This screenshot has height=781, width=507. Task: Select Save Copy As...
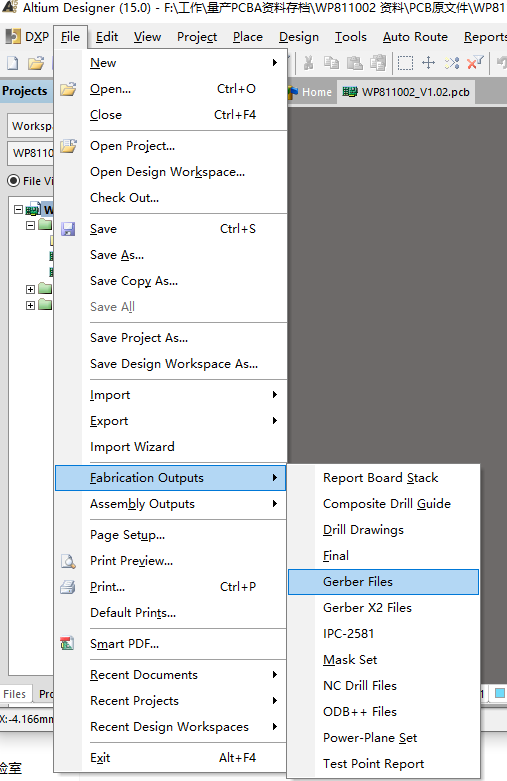tap(170, 281)
